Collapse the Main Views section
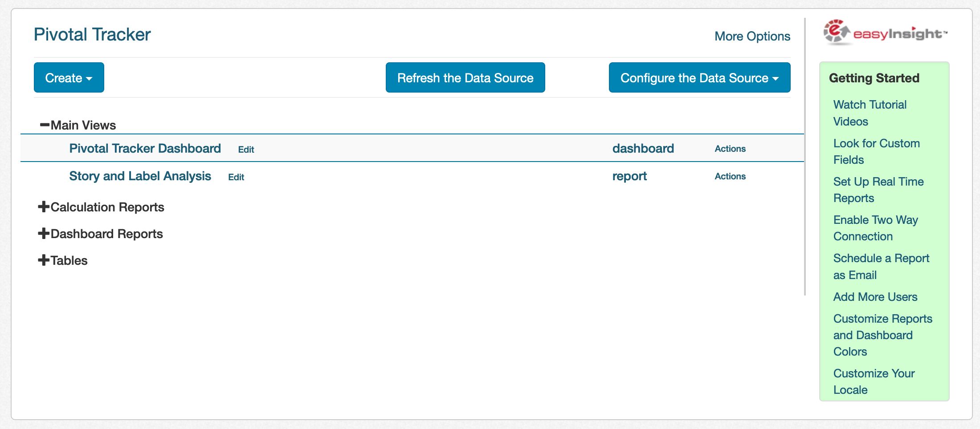This screenshot has width=980, height=429. [x=45, y=125]
